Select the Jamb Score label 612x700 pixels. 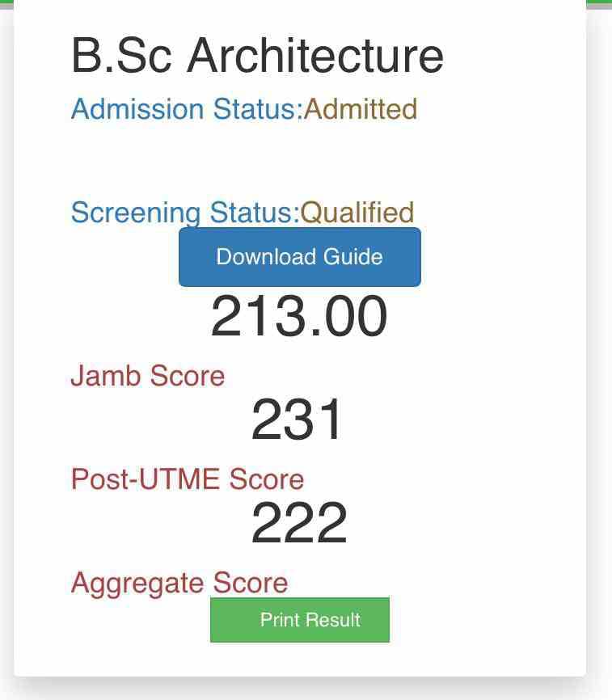coord(147,376)
